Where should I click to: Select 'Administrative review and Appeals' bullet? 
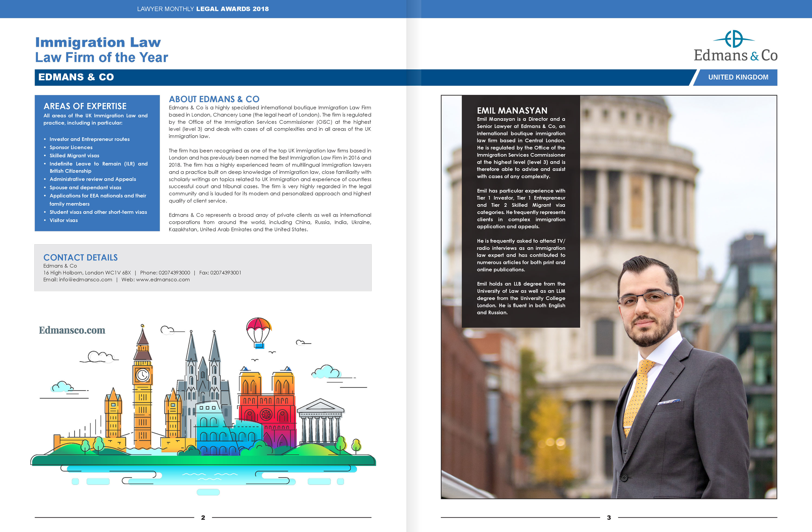tap(93, 179)
